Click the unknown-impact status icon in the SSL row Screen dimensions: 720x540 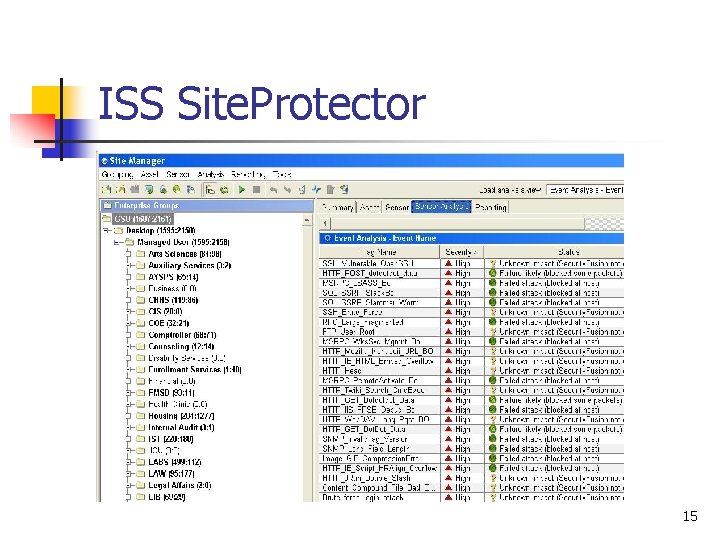click(x=493, y=264)
